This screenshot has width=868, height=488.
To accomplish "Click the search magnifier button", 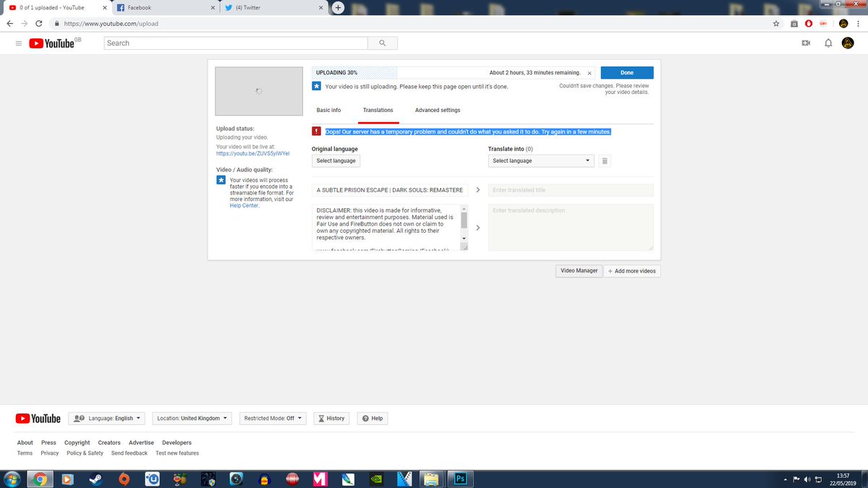I will click(x=382, y=43).
